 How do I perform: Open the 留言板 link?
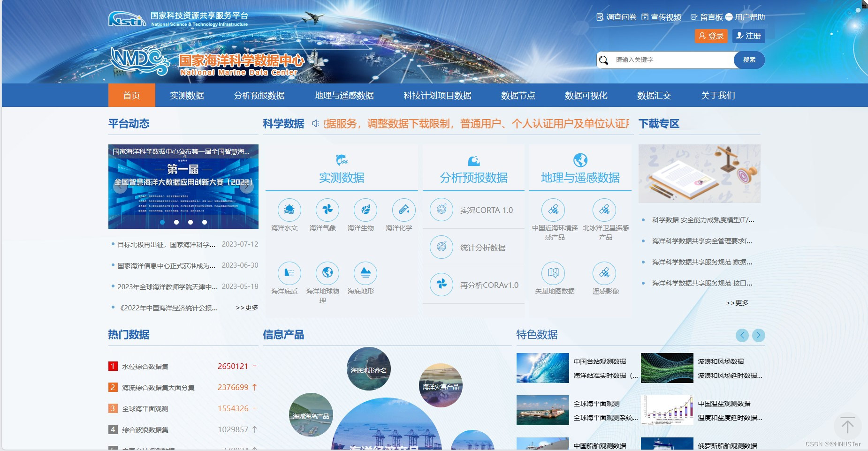[x=707, y=17]
